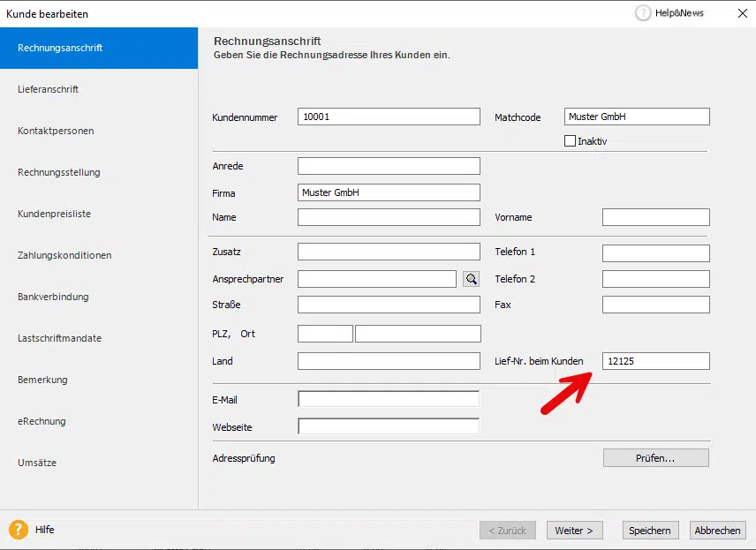The width and height of the screenshot is (756, 550).
Task: Click the orange Hilfe help icon
Action: click(18, 530)
